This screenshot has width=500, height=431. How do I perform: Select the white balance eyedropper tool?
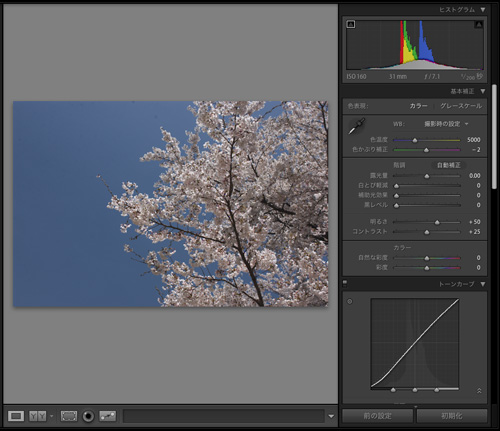(357, 126)
